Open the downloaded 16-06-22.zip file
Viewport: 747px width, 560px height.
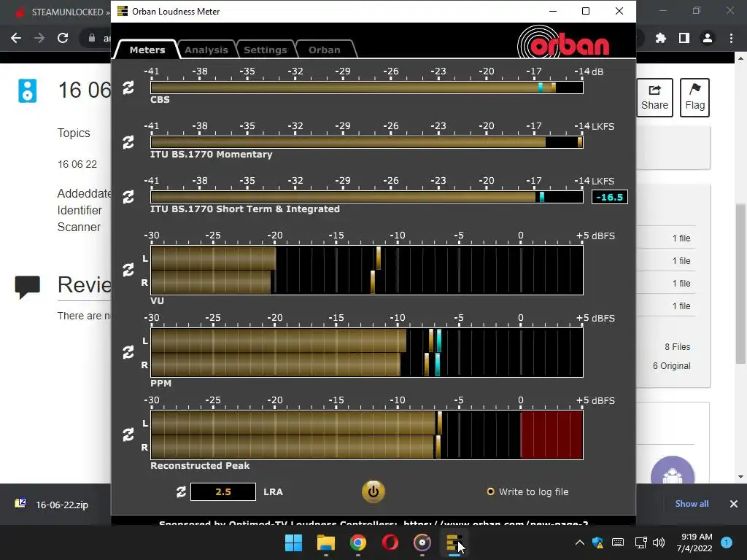click(x=53, y=505)
